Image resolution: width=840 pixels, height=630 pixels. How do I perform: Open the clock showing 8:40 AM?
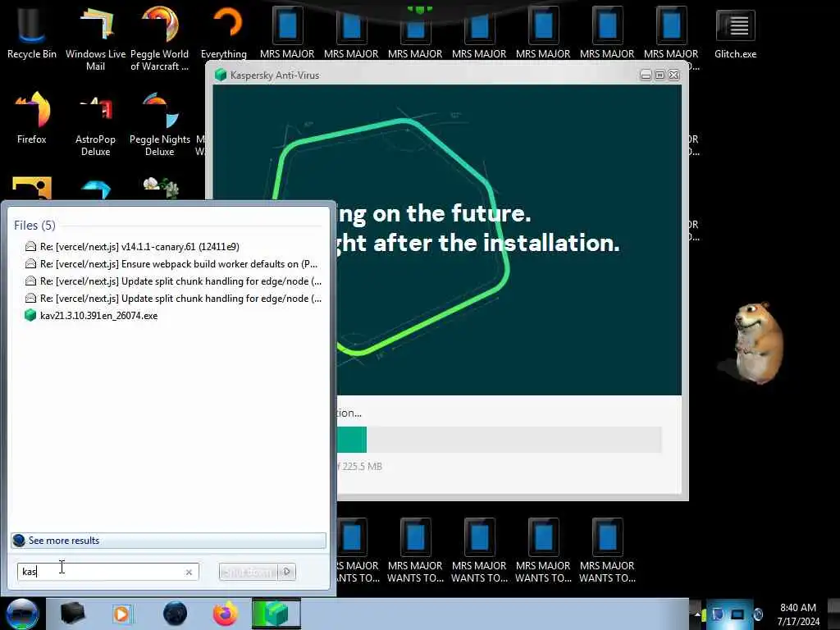798,614
